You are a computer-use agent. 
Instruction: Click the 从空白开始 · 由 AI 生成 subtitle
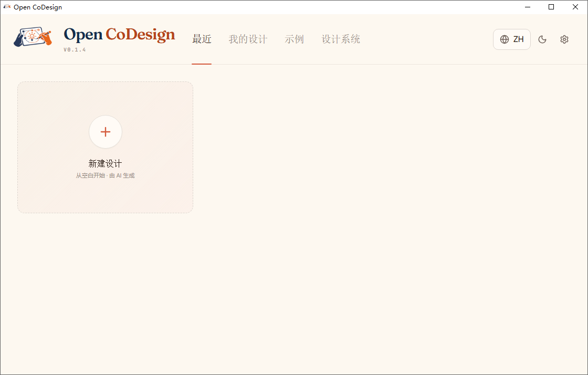tap(106, 175)
